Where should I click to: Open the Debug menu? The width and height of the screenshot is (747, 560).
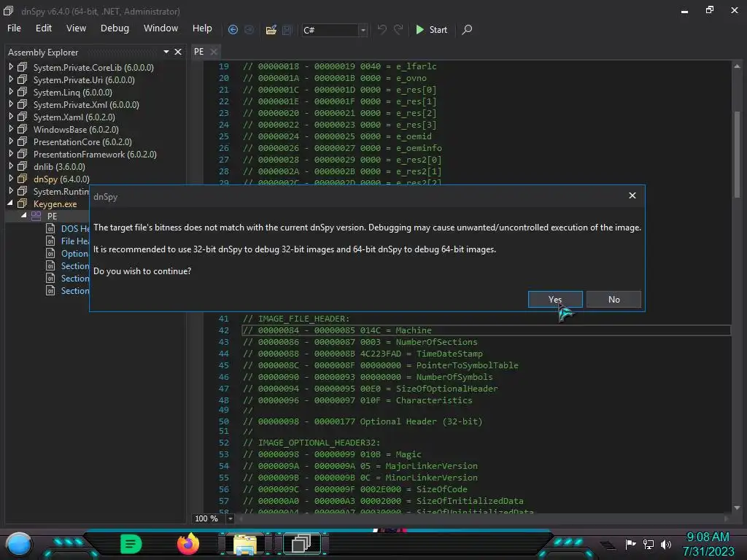pos(115,28)
